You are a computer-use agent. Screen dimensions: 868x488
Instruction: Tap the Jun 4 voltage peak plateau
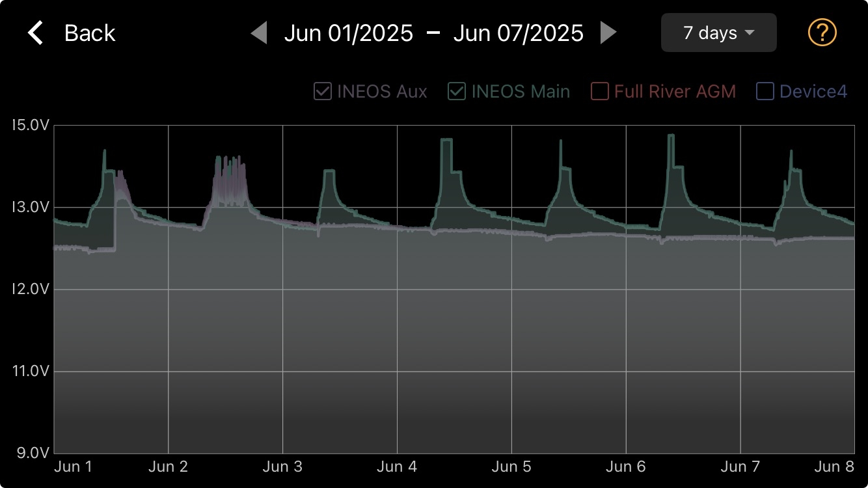446,140
